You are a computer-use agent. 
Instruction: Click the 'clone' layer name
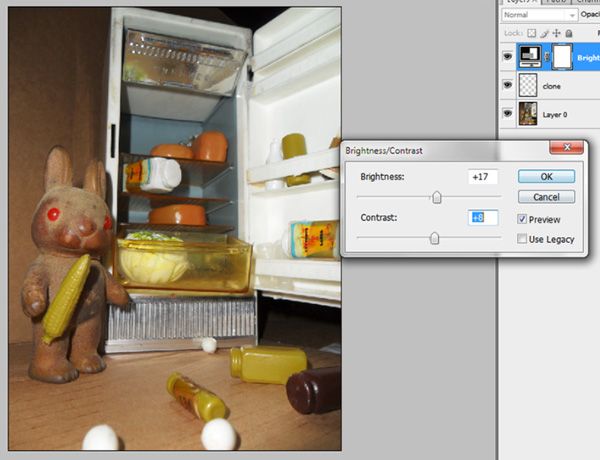[x=551, y=86]
